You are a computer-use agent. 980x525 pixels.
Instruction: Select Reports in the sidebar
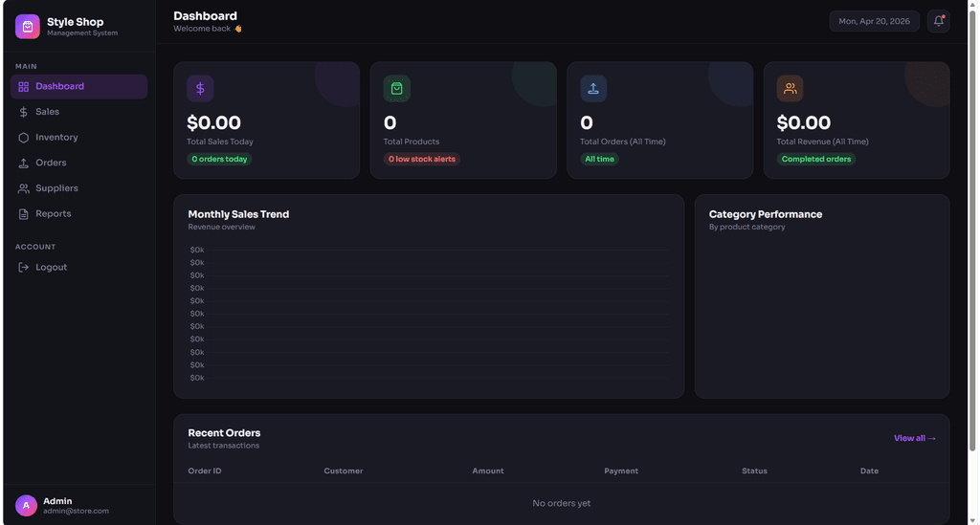78,214
